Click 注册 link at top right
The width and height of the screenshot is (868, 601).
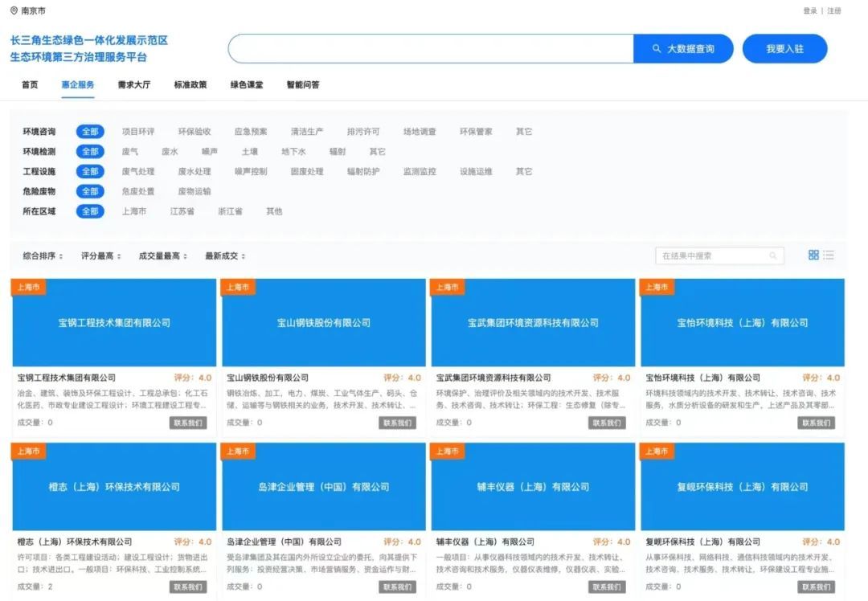point(833,10)
